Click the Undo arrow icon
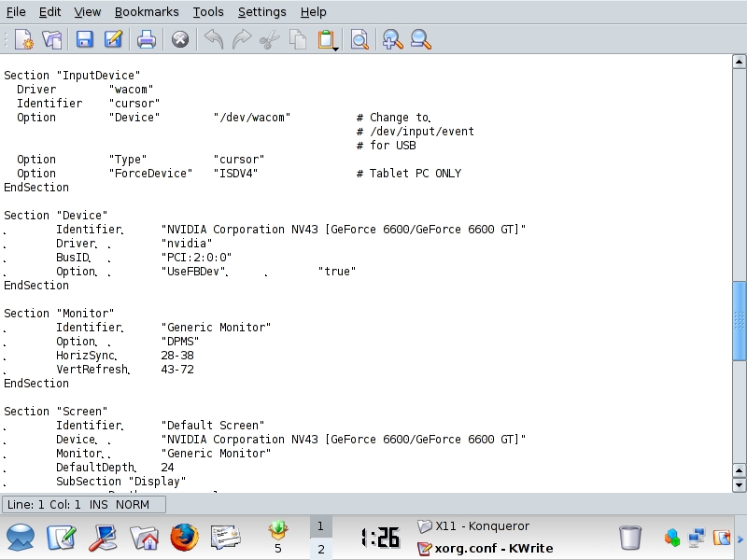This screenshot has height=560, width=747. [214, 39]
